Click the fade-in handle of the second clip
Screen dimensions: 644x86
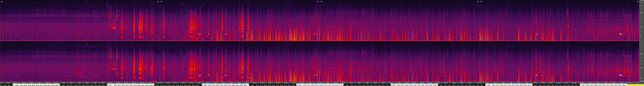(162, 2)
